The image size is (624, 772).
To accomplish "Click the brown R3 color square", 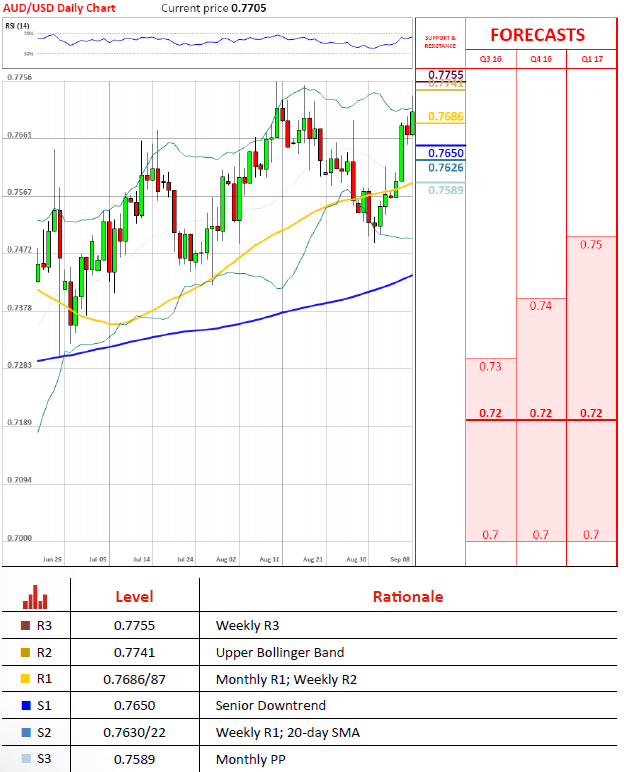I will pyautogui.click(x=24, y=626).
